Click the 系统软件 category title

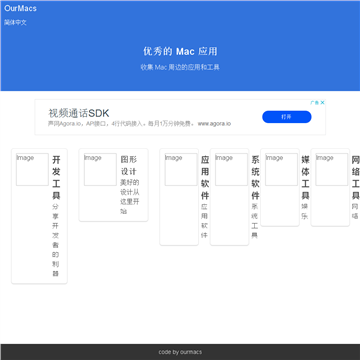pos(255,177)
